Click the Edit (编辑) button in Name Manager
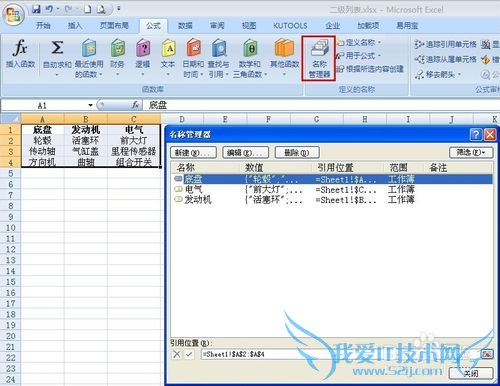 pyautogui.click(x=245, y=153)
